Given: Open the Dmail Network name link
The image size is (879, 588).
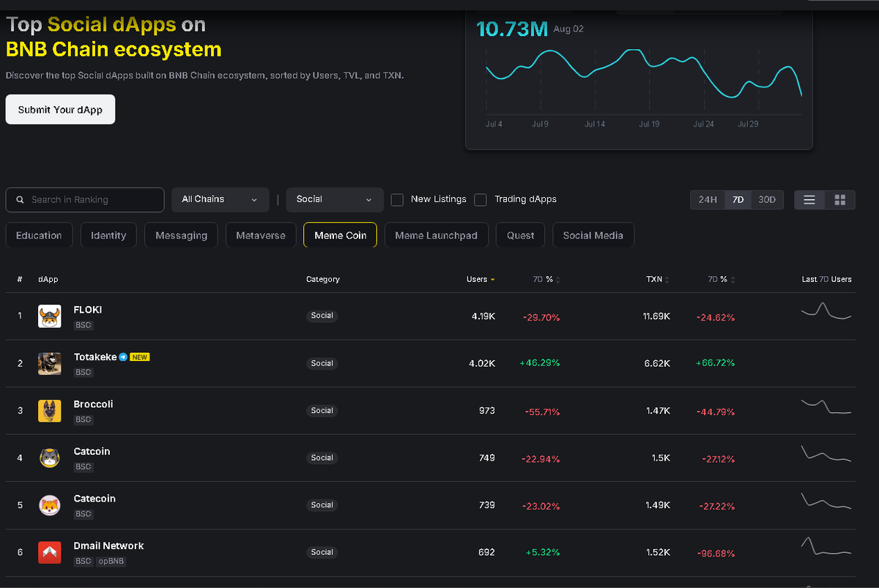Looking at the screenshot, I should click(108, 546).
